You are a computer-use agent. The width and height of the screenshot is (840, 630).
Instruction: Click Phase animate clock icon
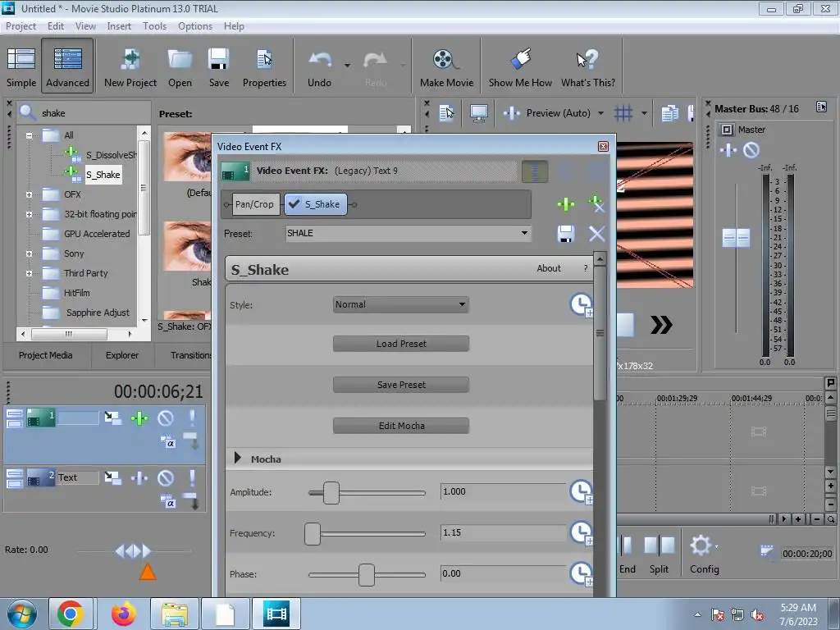[582, 573]
